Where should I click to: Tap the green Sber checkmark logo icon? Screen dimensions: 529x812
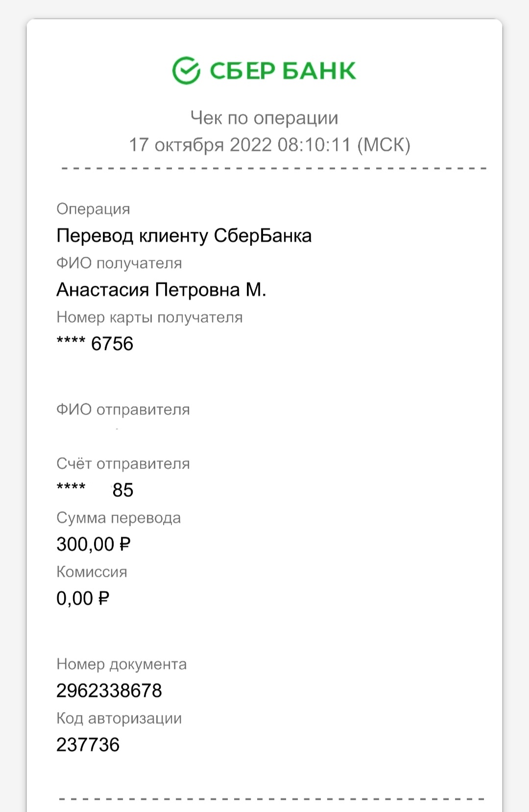pyautogui.click(x=186, y=71)
